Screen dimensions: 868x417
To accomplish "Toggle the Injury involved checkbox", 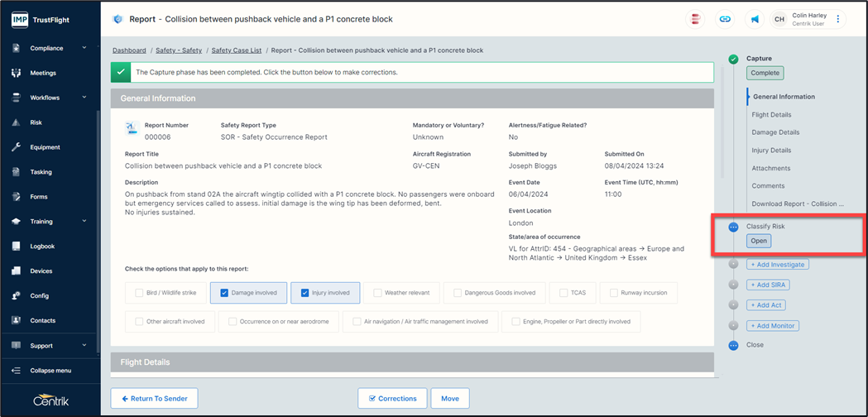I will coord(305,293).
